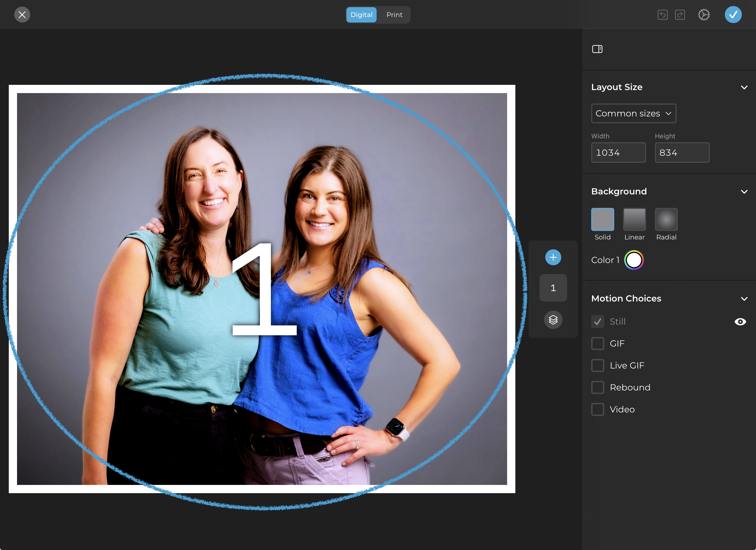
Task: Collapse the Motion Choices section
Action: pyautogui.click(x=744, y=298)
